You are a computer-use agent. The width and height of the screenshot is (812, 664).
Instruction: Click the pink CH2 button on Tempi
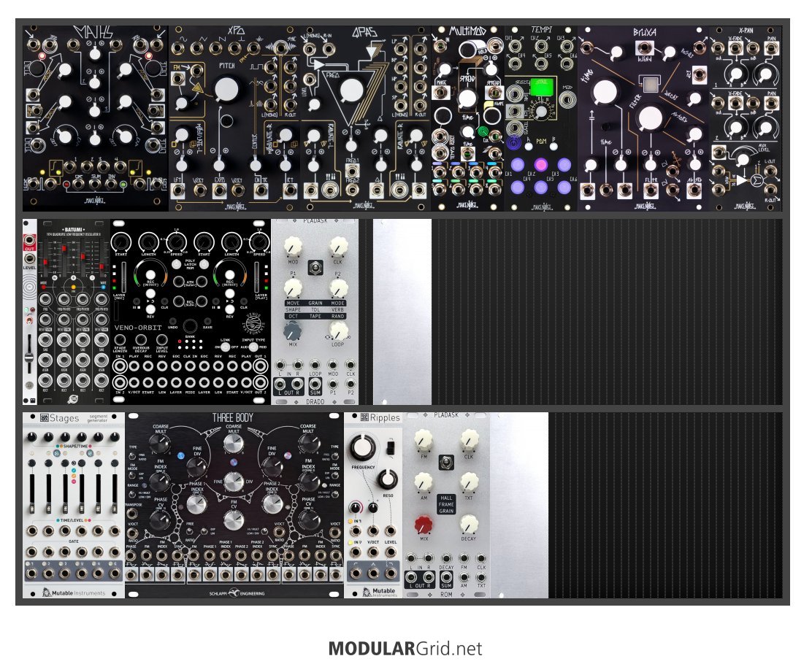click(540, 165)
